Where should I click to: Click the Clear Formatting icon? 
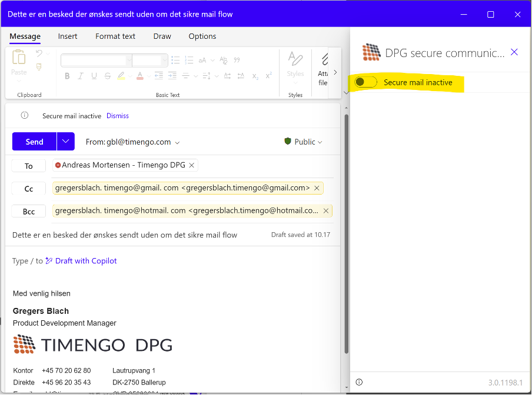click(223, 61)
